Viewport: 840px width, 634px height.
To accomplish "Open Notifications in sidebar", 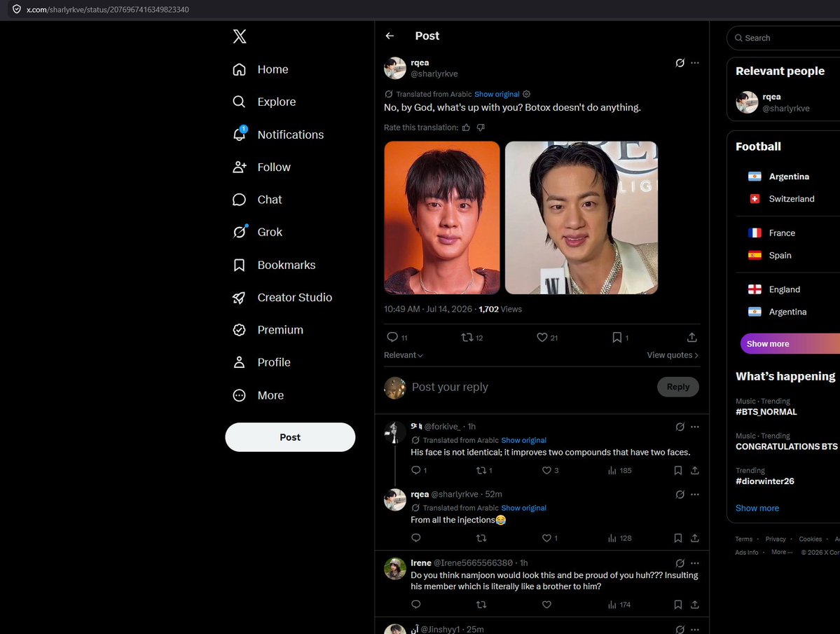I will click(279, 135).
